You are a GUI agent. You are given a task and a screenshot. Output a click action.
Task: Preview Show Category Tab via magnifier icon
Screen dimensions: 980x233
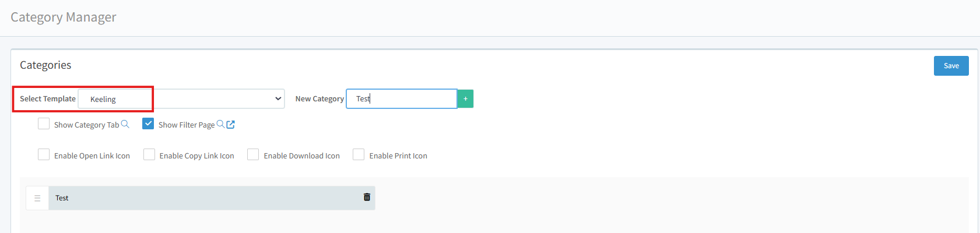[x=125, y=124]
